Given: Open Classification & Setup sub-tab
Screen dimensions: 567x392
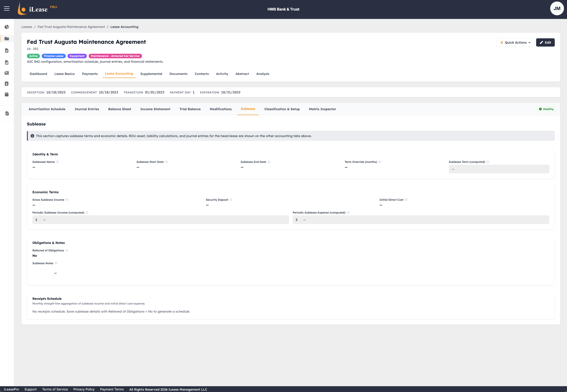Looking at the screenshot, I should tap(282, 109).
